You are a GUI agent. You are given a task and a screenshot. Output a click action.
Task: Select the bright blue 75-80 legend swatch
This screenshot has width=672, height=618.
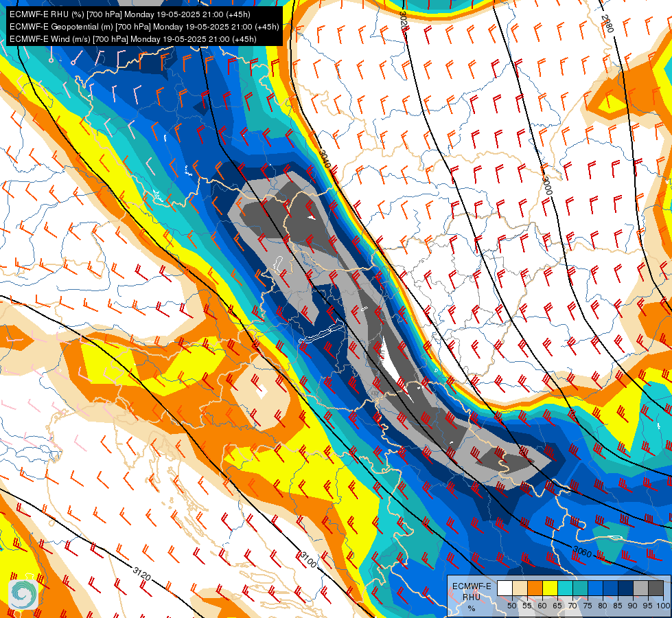(x=595, y=588)
